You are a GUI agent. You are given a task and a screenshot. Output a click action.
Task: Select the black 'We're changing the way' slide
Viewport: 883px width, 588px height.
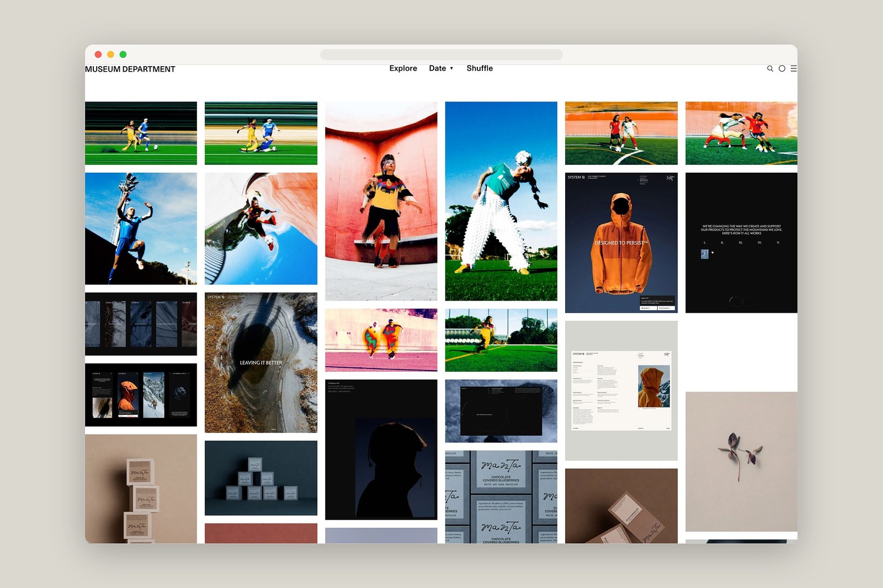point(741,243)
